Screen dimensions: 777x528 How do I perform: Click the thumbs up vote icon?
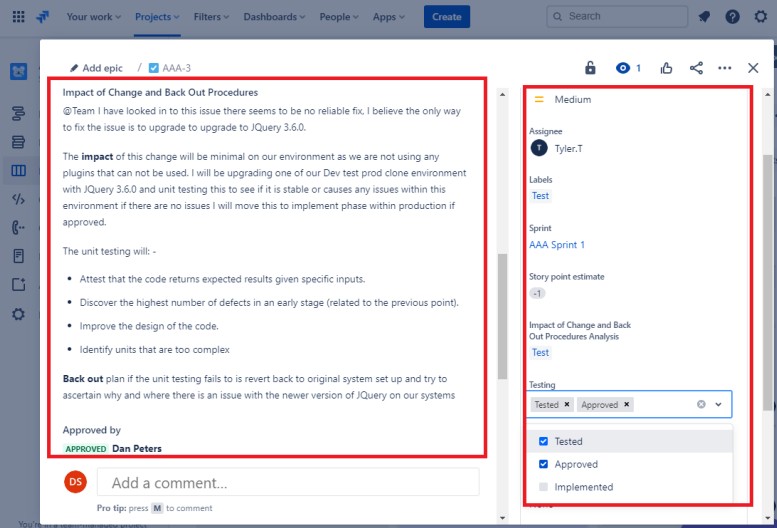pyautogui.click(x=666, y=68)
